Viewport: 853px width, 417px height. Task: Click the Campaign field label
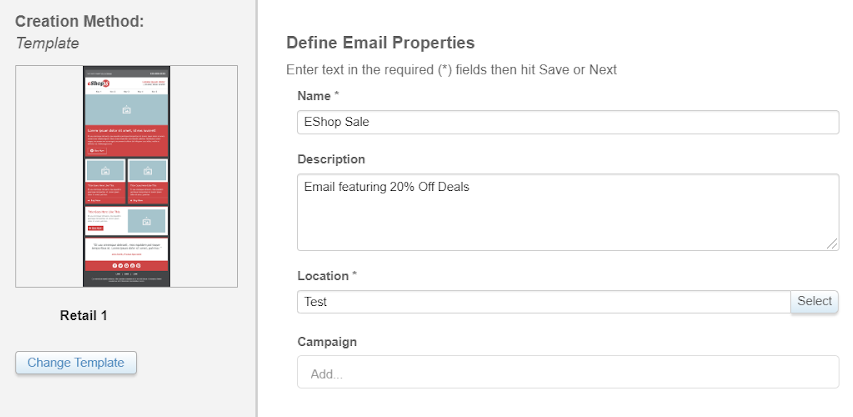tap(327, 342)
